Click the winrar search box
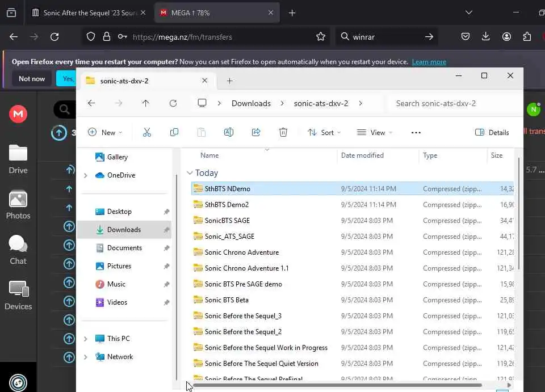This screenshot has width=545, height=392. pos(387,37)
